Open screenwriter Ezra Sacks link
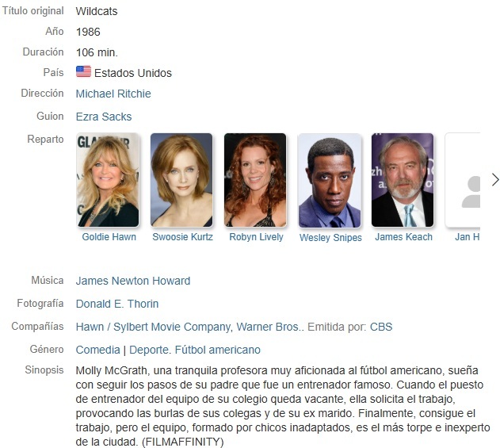This screenshot has height=448, width=500. click(x=104, y=117)
